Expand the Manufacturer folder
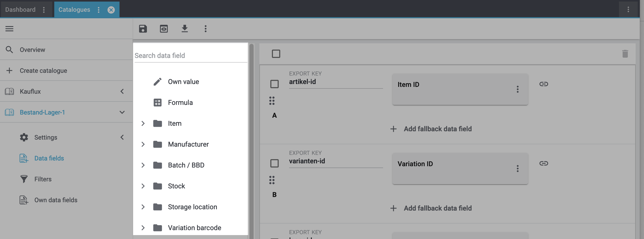 143,144
